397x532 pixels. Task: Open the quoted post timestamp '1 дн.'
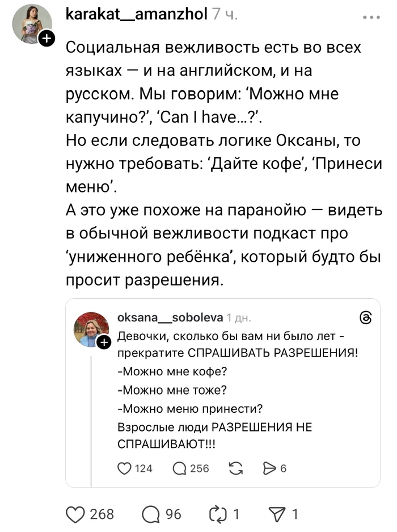click(x=239, y=318)
